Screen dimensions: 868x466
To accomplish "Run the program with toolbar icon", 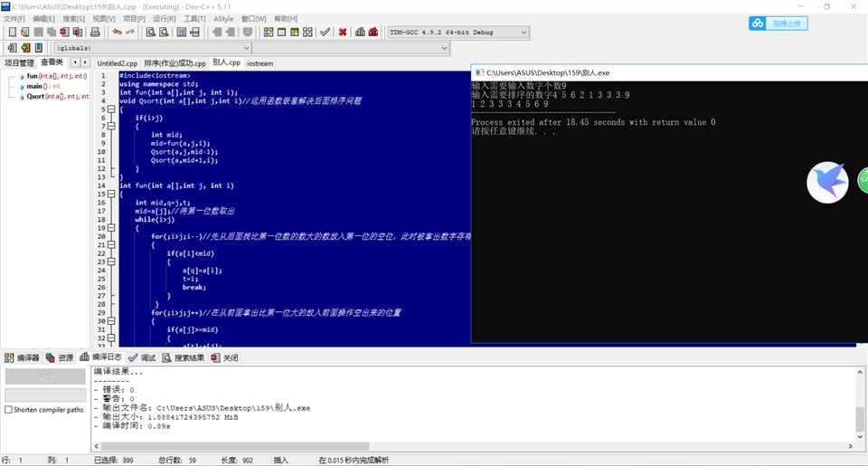I will coord(282,33).
